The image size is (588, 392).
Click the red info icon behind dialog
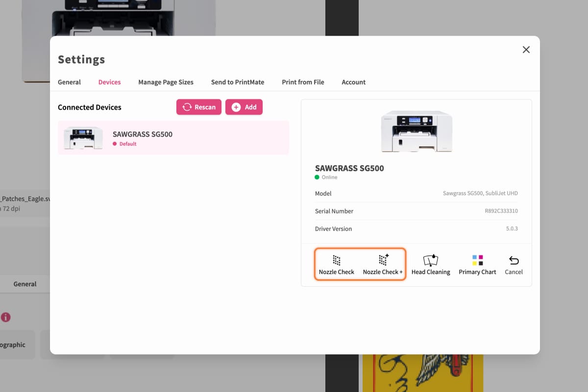pos(5,317)
